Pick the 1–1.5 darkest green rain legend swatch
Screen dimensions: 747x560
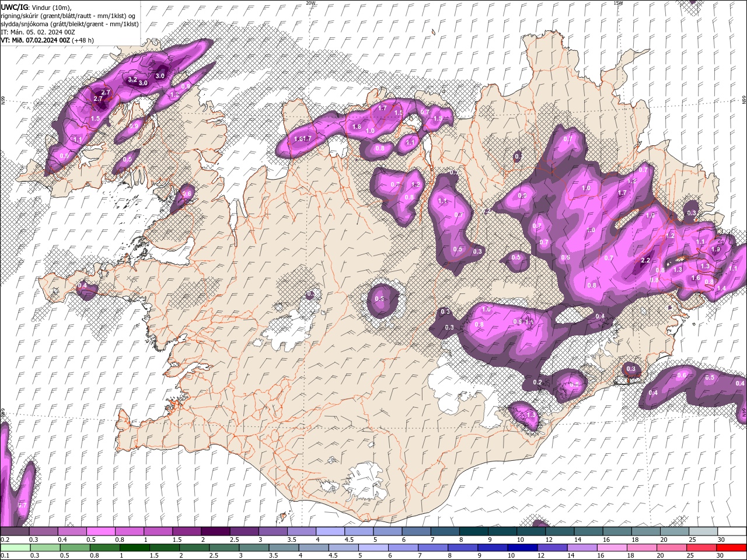134,548
